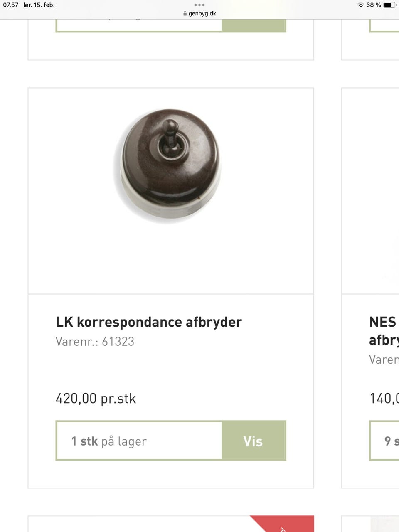This screenshot has width=399, height=532.
Task: Click the NES card's truncated Varenr. text
Action: point(384,360)
